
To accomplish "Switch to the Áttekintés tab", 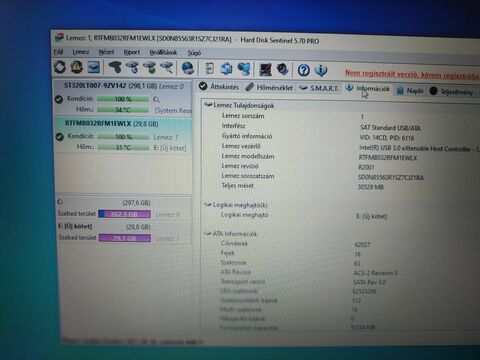I will tap(219, 87).
